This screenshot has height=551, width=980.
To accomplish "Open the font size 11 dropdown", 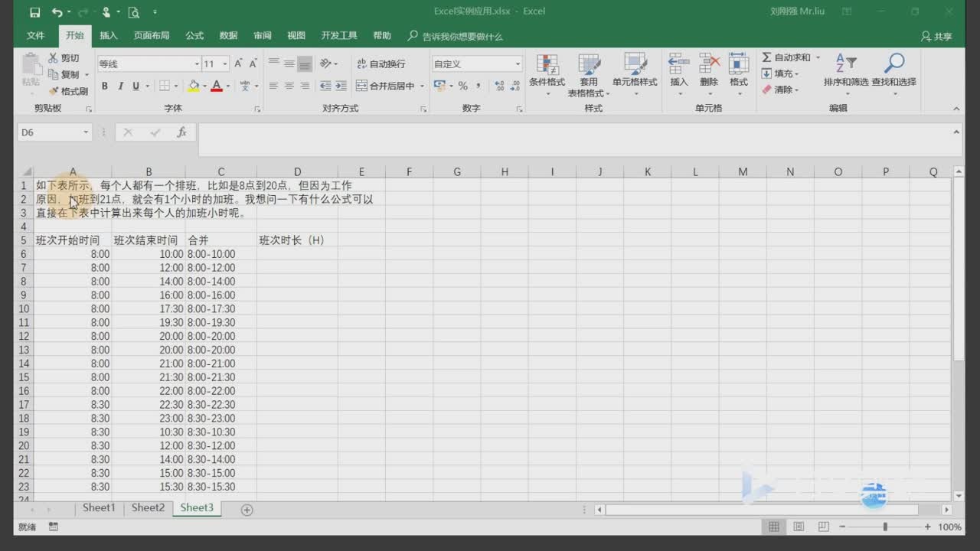I will click(x=224, y=64).
